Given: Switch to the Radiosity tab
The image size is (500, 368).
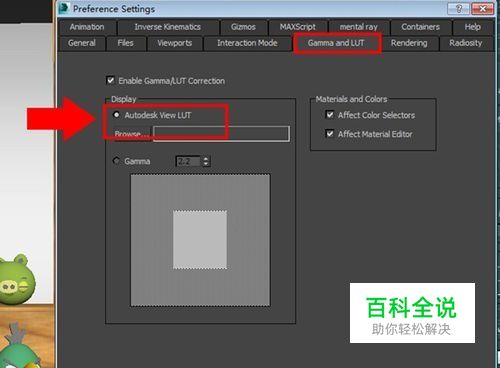Looking at the screenshot, I should [465, 43].
